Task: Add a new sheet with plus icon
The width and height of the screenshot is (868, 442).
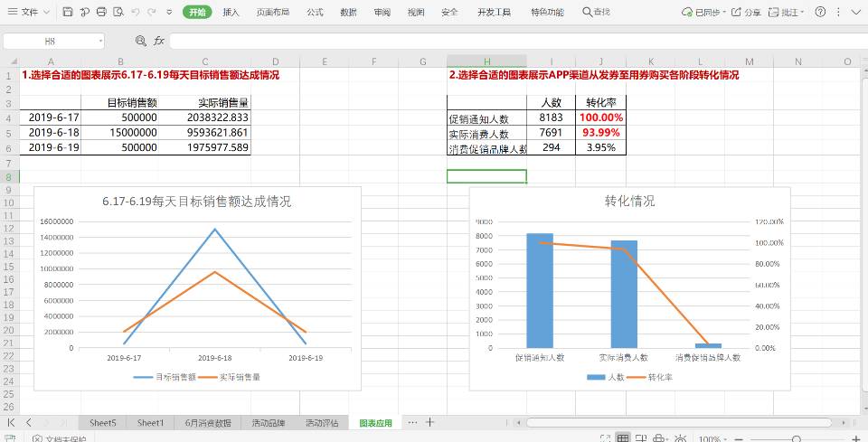Action: click(430, 423)
